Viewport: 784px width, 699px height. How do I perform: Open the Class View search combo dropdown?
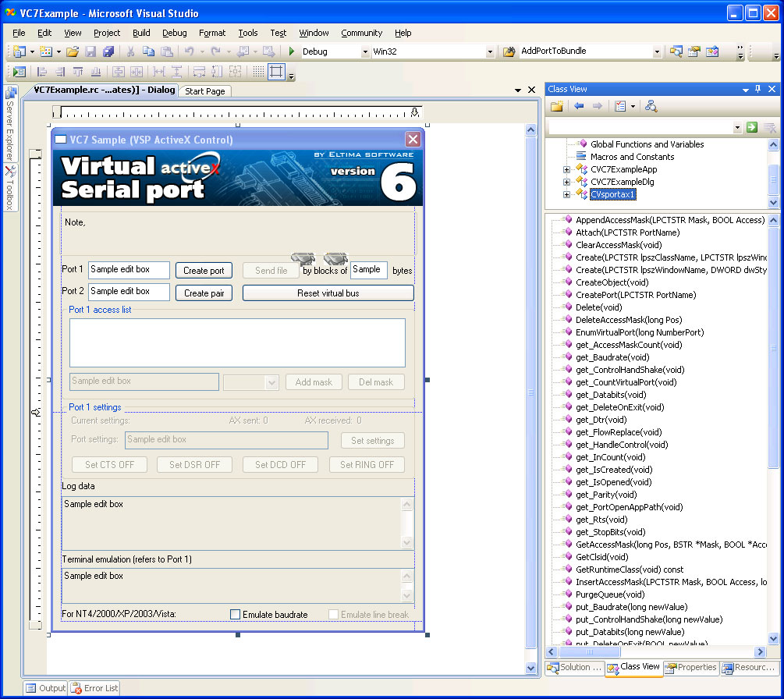pyautogui.click(x=737, y=127)
